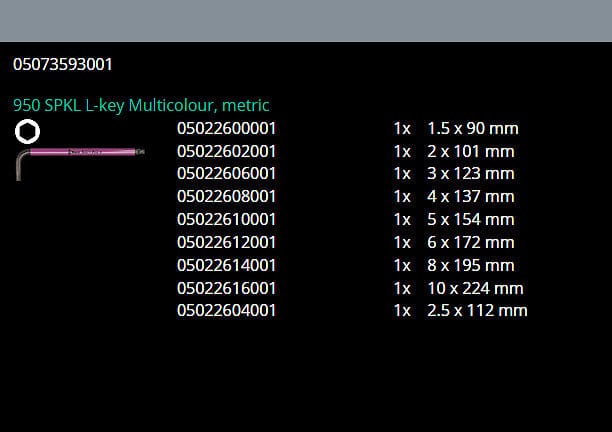Click the white hexagon profile icon

point(27,131)
